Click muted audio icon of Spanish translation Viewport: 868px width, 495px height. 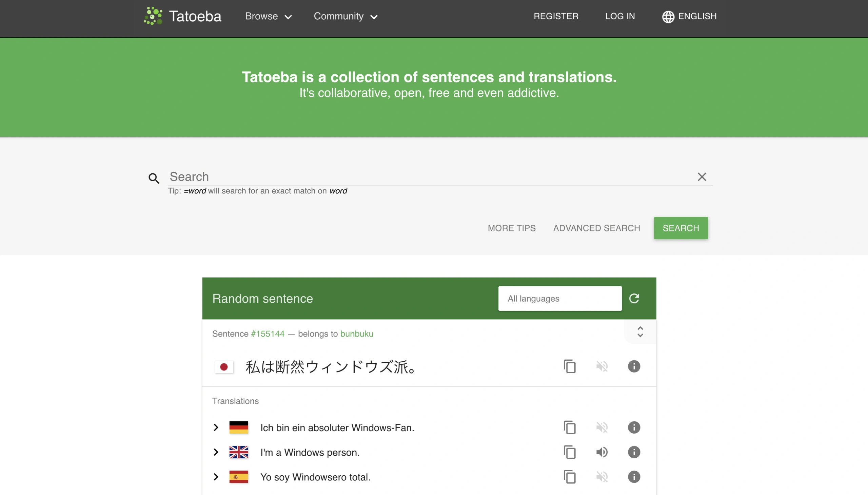click(x=601, y=477)
